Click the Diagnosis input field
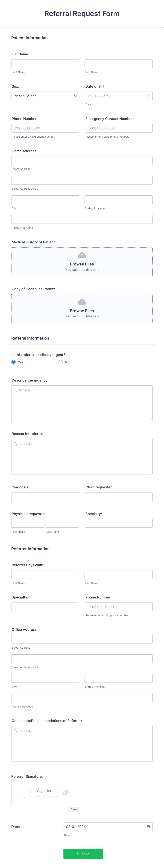Image resolution: width=164 pixels, height=868 pixels. click(45, 496)
